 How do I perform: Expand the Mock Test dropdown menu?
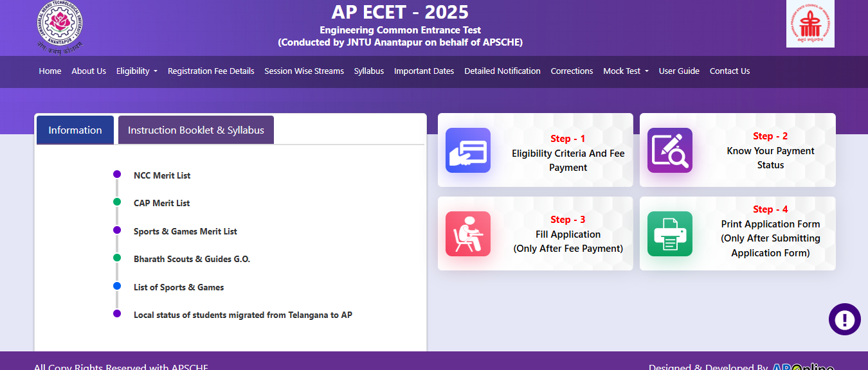pyautogui.click(x=625, y=71)
